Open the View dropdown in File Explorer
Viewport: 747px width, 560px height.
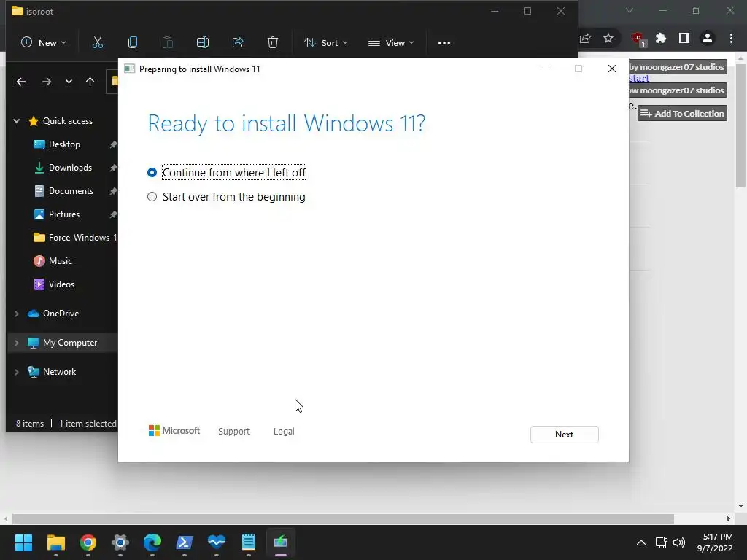(391, 42)
